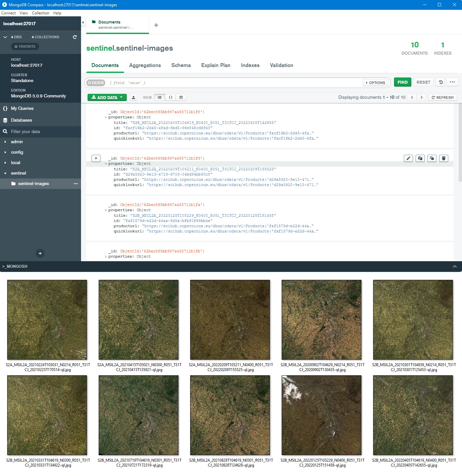
Task: Switch to table view
Action: click(x=181, y=97)
